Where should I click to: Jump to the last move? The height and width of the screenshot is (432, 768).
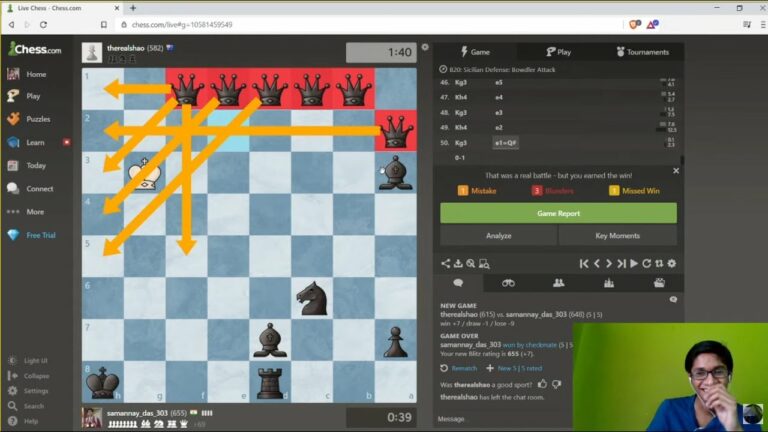click(622, 264)
